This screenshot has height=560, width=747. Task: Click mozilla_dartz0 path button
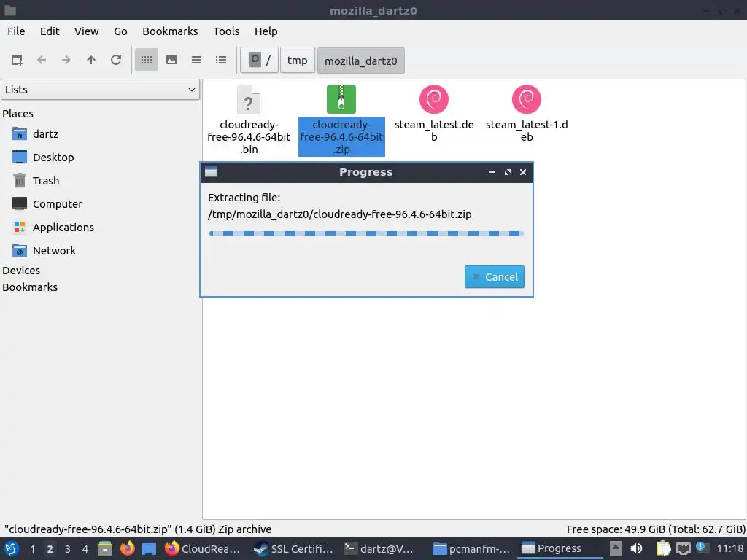360,61
